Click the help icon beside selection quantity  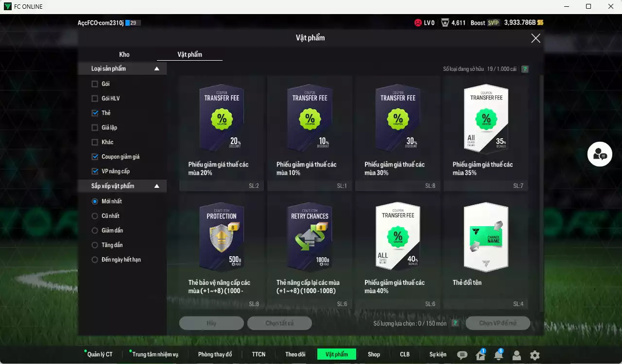pyautogui.click(x=455, y=323)
